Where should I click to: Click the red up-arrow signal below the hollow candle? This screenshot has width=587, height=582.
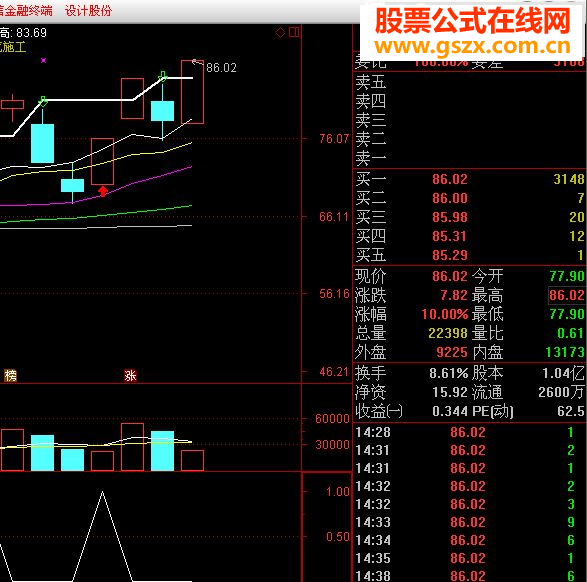[x=103, y=192]
